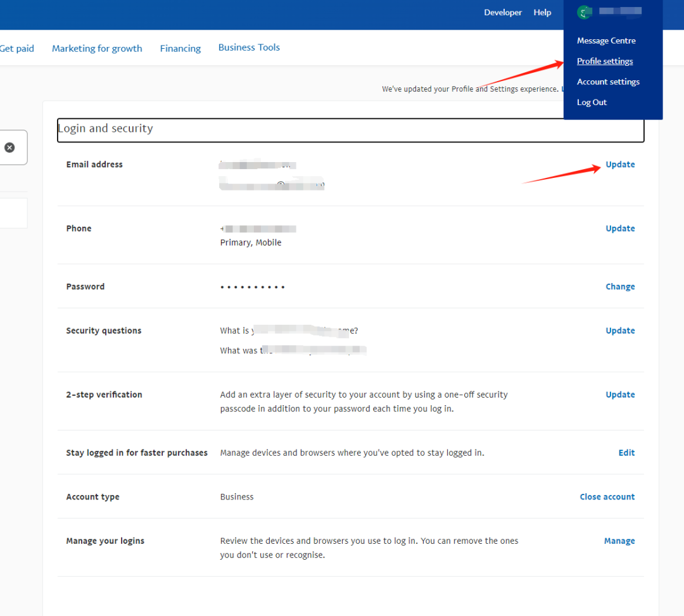The height and width of the screenshot is (616, 684).
Task: Click Manage beside Manage your logins
Action: point(619,541)
